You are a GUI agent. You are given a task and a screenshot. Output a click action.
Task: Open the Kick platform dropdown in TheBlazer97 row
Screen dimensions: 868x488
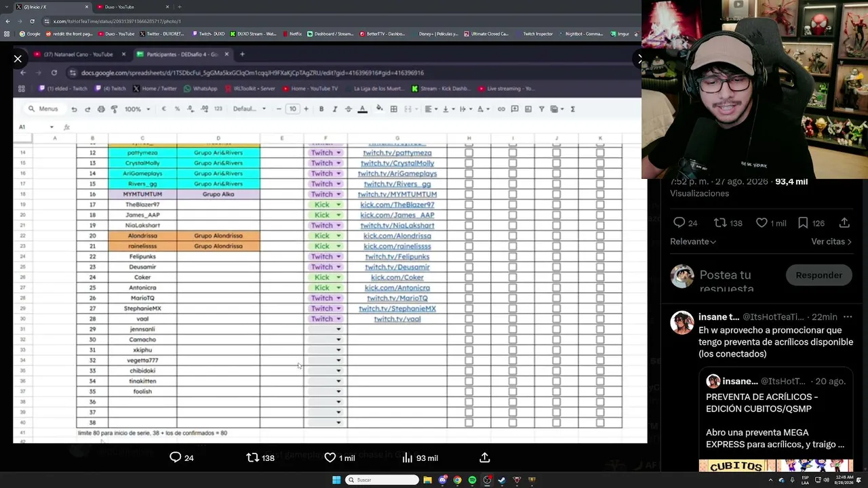pyautogui.click(x=325, y=205)
